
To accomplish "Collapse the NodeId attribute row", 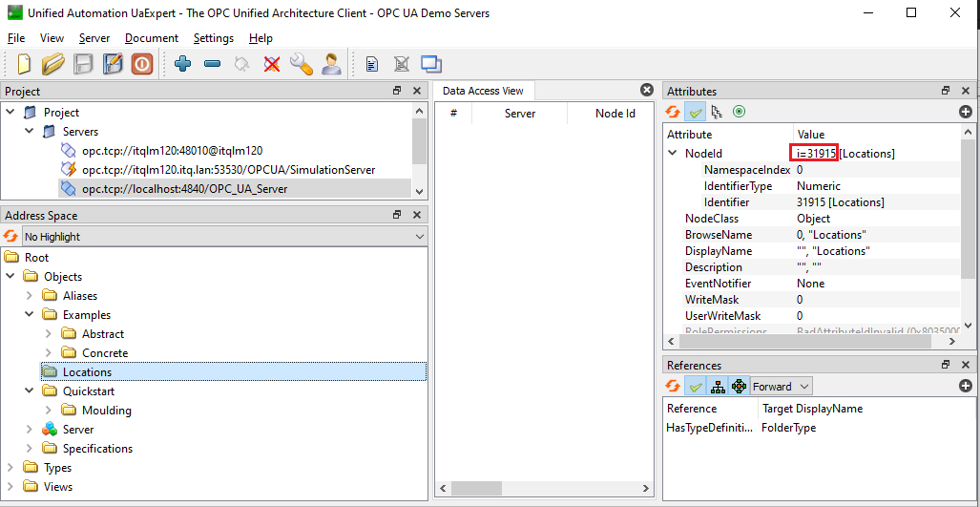I will click(673, 153).
